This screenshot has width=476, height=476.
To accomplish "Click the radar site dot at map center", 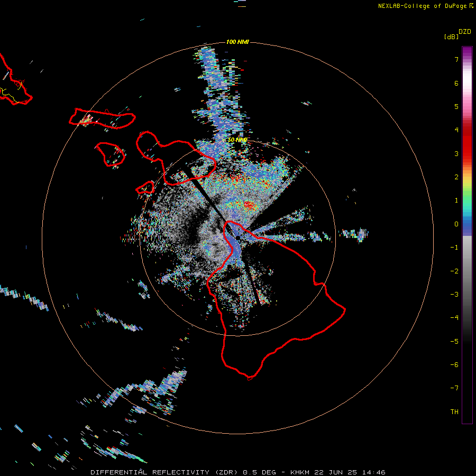I will point(237,237).
